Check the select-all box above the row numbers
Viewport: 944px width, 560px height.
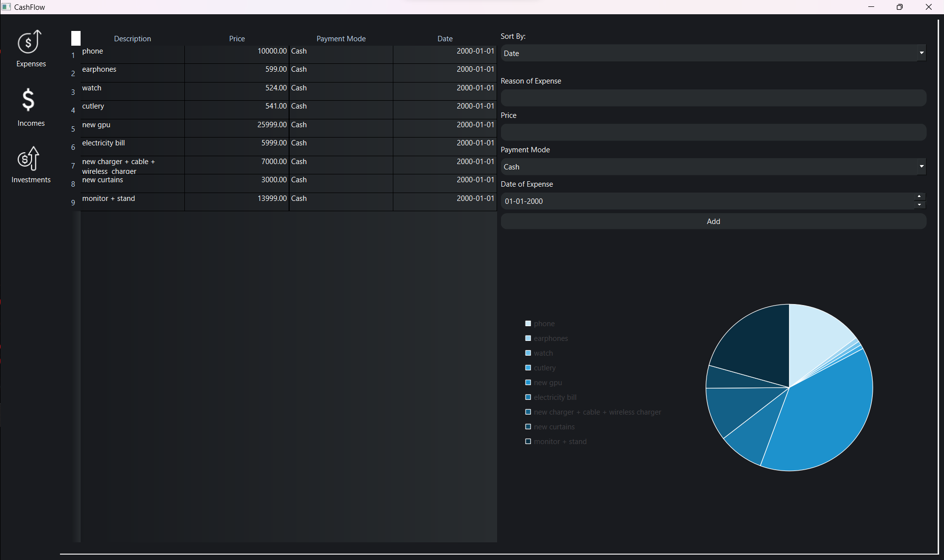pos(76,38)
